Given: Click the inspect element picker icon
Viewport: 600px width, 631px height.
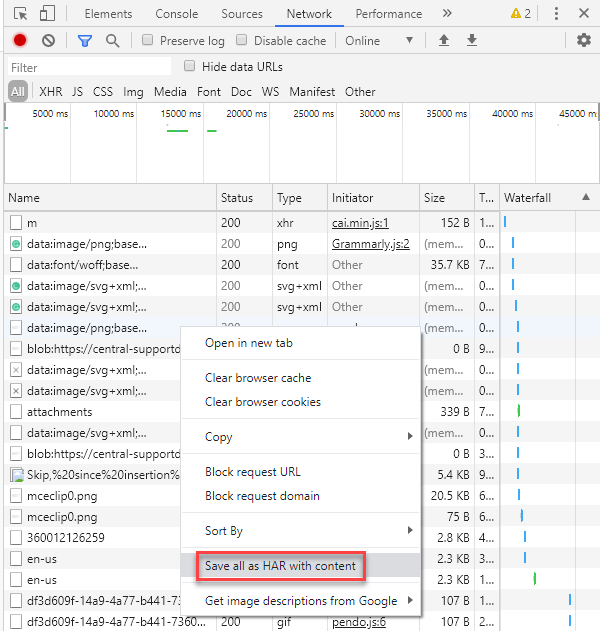Looking at the screenshot, I should 20,14.
